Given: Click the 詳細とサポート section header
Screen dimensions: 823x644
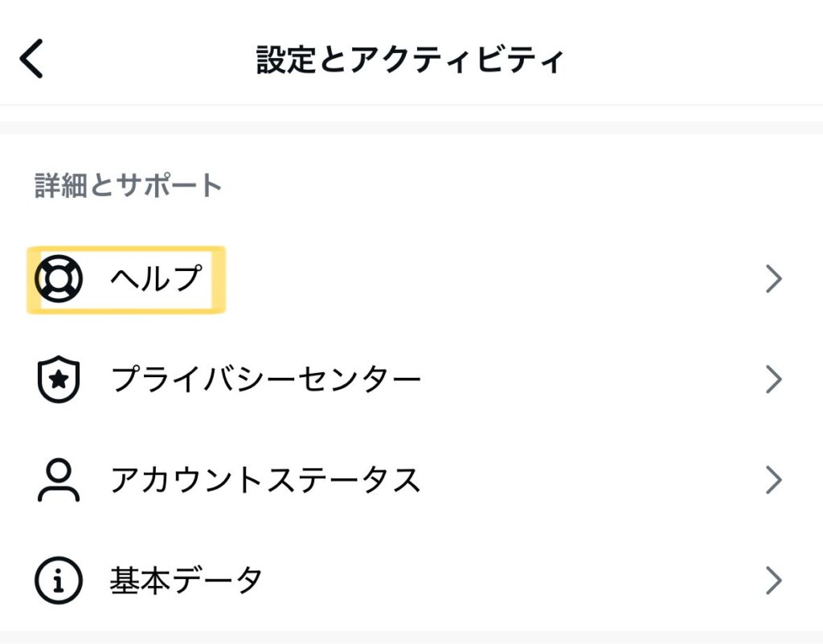Looking at the screenshot, I should (x=129, y=186).
